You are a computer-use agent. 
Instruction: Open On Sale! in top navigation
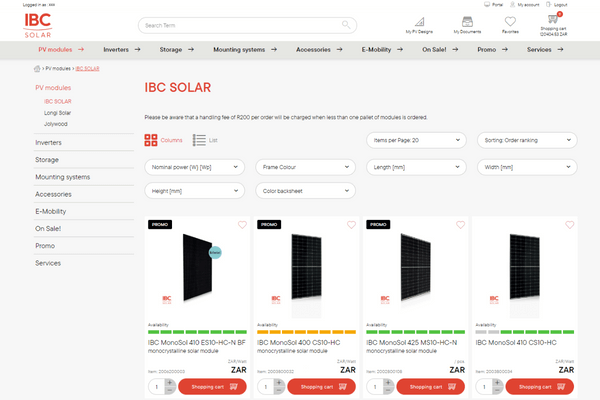(x=440, y=49)
